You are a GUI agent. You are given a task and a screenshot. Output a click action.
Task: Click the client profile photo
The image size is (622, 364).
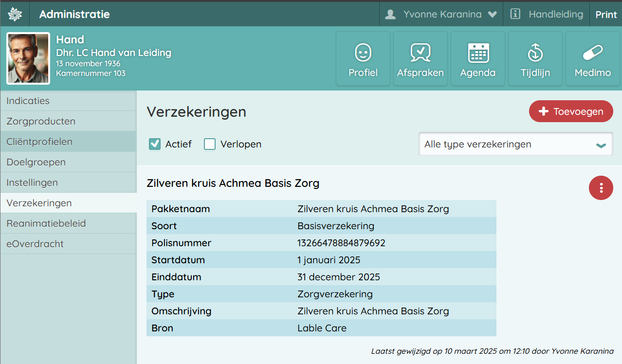[28, 58]
